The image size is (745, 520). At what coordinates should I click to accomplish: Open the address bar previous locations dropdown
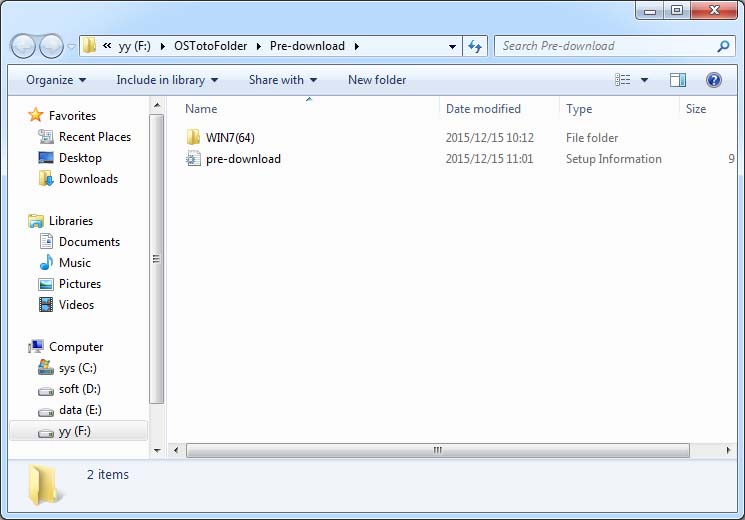click(452, 47)
